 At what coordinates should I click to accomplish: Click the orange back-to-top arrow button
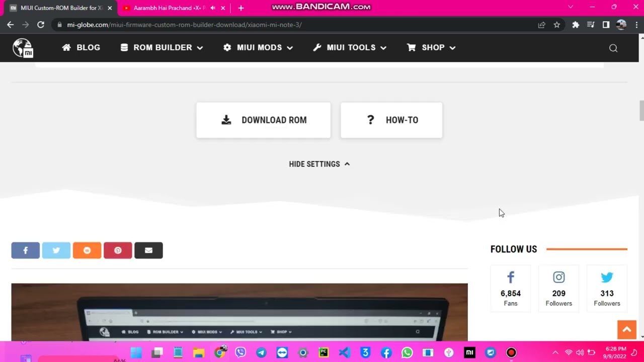coord(627,330)
